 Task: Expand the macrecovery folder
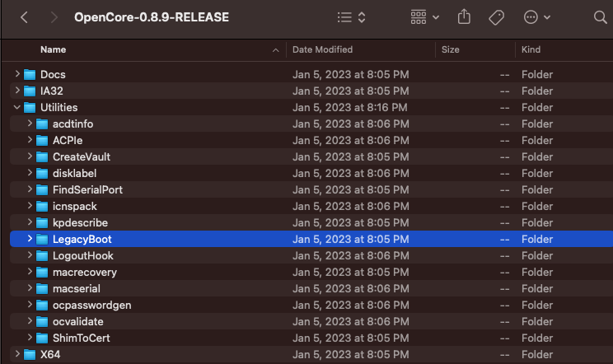pos(30,272)
